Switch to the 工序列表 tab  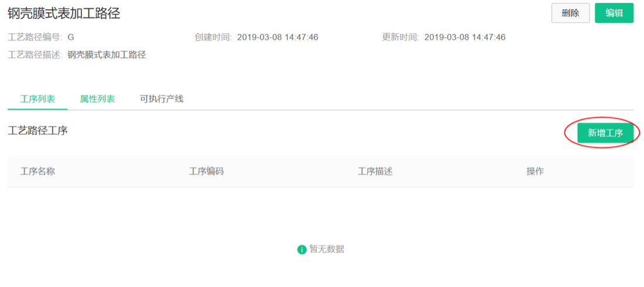(x=38, y=99)
